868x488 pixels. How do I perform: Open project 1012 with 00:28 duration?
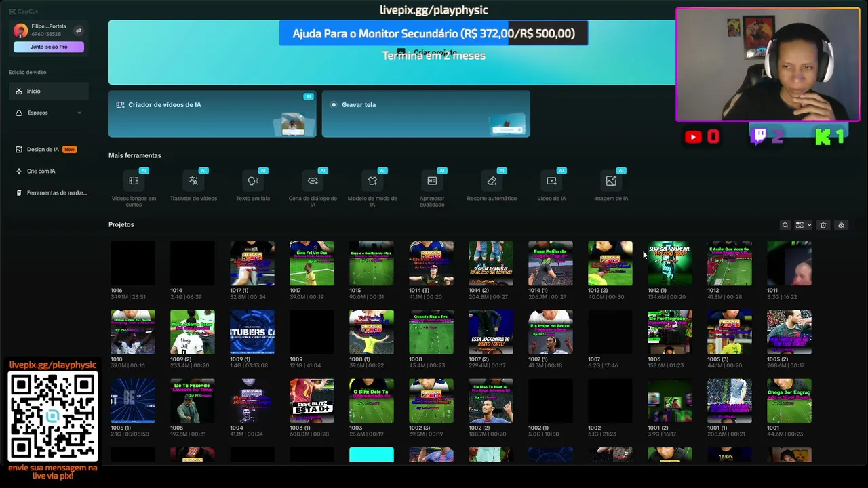730,263
